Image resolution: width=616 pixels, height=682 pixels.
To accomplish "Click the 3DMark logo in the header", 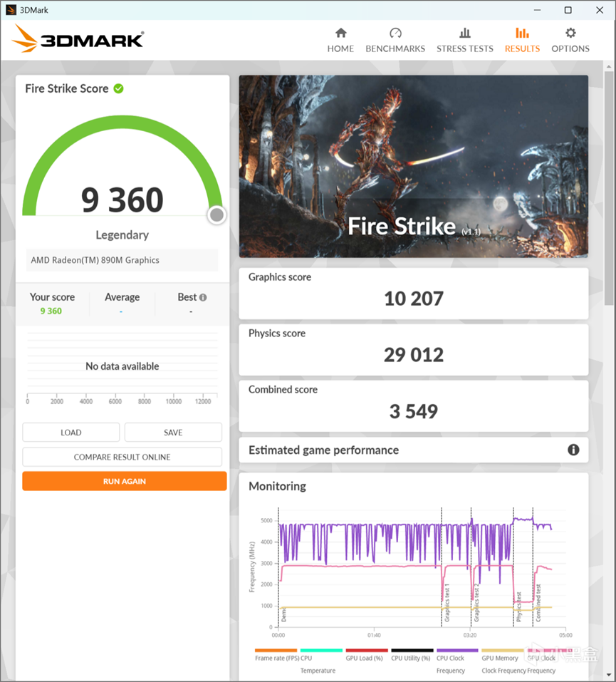I will click(78, 39).
